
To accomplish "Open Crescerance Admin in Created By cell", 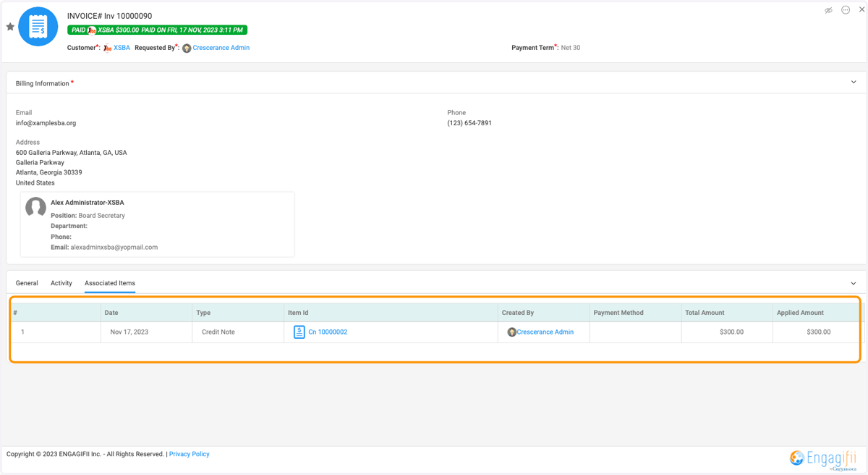I will [545, 332].
